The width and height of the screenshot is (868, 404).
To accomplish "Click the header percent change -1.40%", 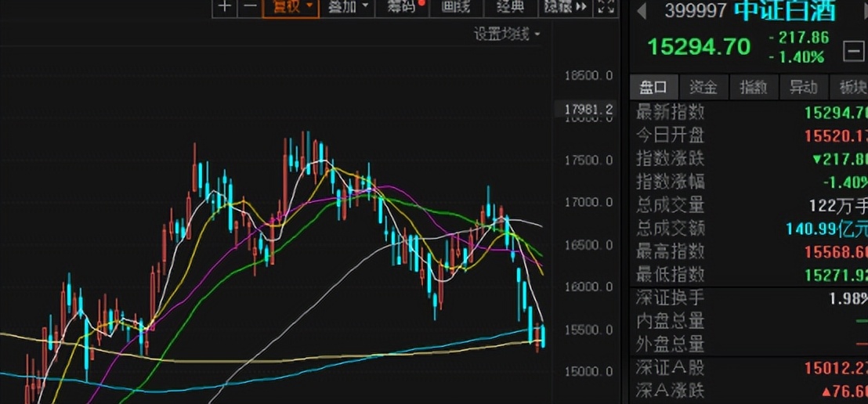I will pos(797,56).
